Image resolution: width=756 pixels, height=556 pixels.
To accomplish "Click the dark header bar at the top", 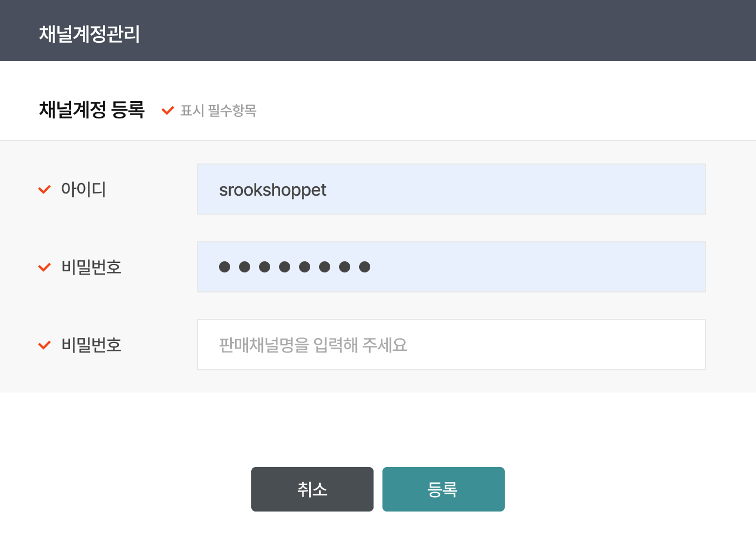I will coord(378,31).
